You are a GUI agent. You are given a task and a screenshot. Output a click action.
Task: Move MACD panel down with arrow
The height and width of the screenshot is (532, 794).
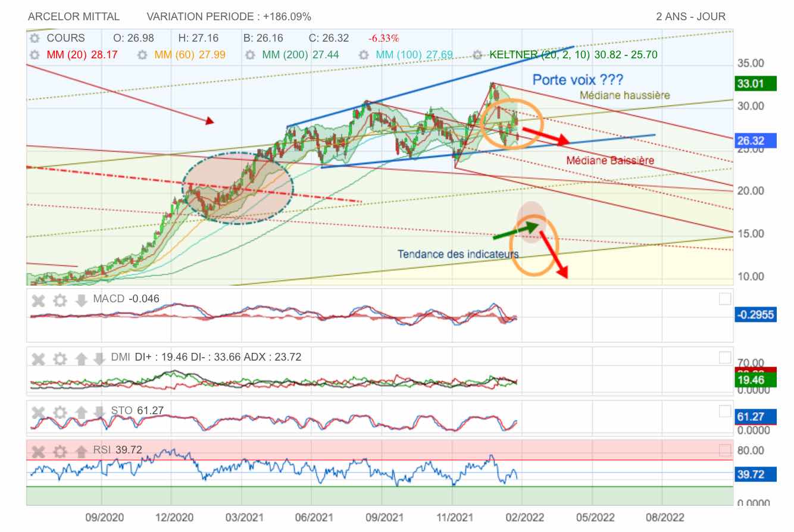point(82,300)
